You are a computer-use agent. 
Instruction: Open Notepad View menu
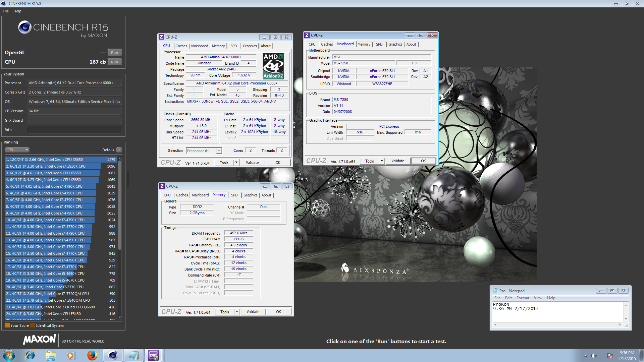click(x=538, y=298)
